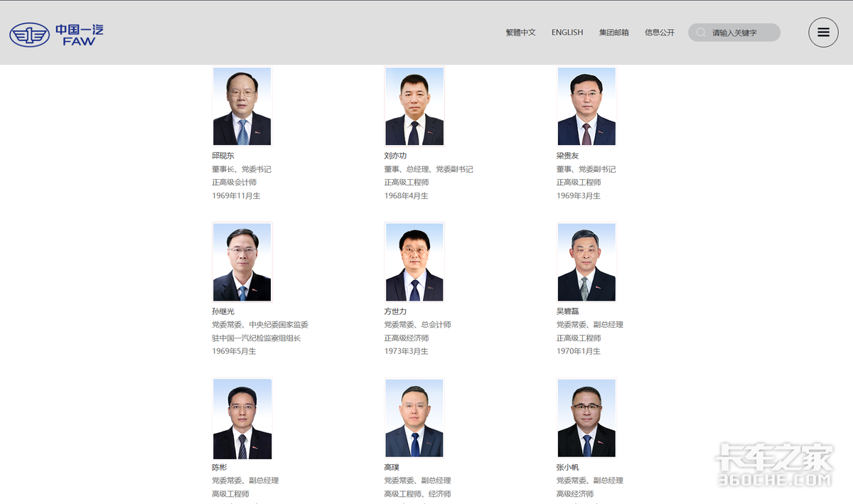Click 高璞's portrait photo
The image size is (853, 504).
[x=414, y=417]
